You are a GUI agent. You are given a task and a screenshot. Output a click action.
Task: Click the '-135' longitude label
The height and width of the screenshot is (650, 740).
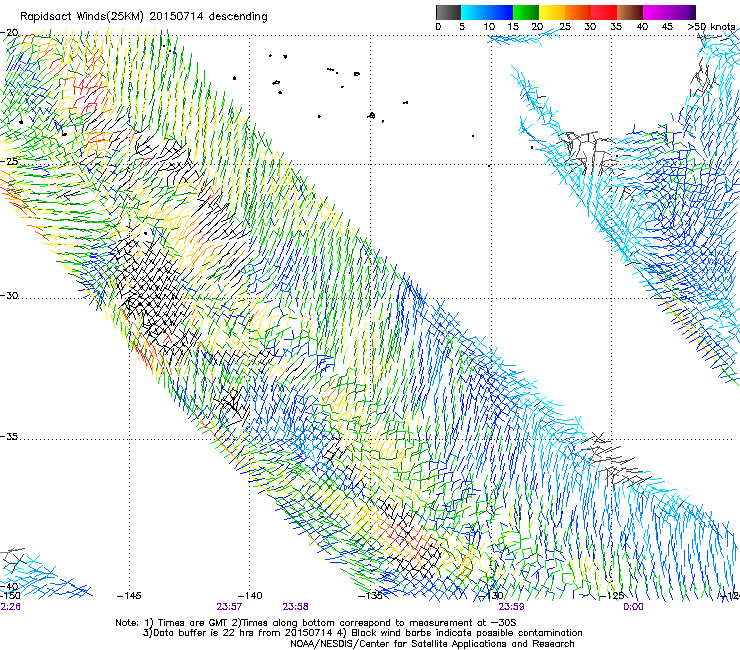tap(370, 596)
